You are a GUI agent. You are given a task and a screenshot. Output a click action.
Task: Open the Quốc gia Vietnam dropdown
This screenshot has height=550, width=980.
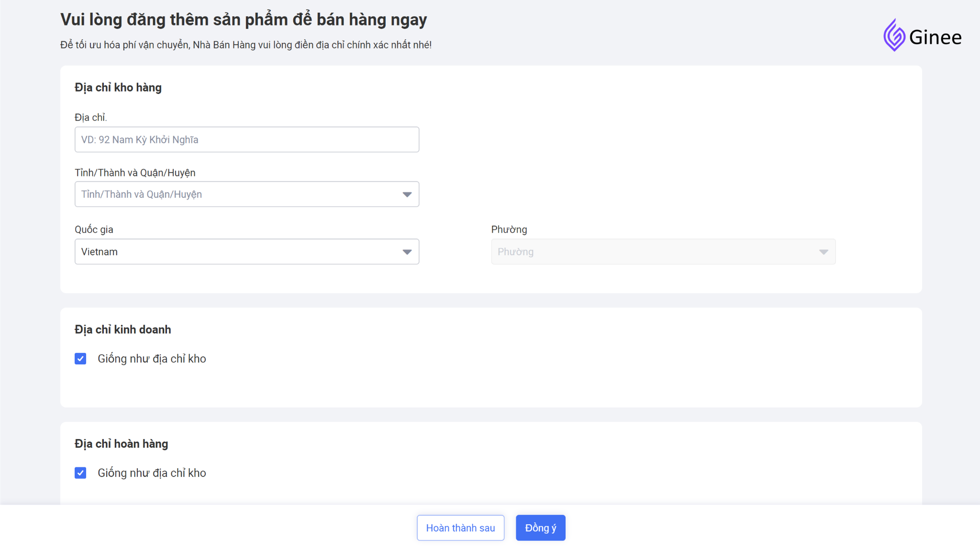(247, 251)
